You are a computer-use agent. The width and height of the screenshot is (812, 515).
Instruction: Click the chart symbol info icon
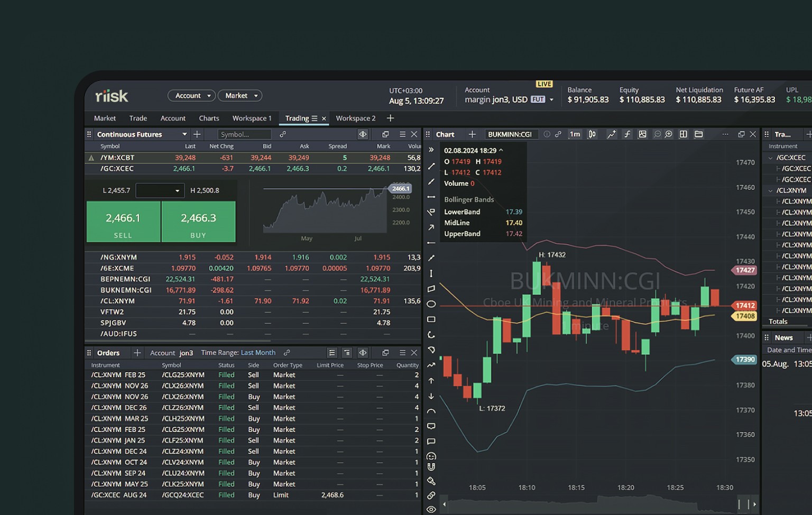pos(547,134)
